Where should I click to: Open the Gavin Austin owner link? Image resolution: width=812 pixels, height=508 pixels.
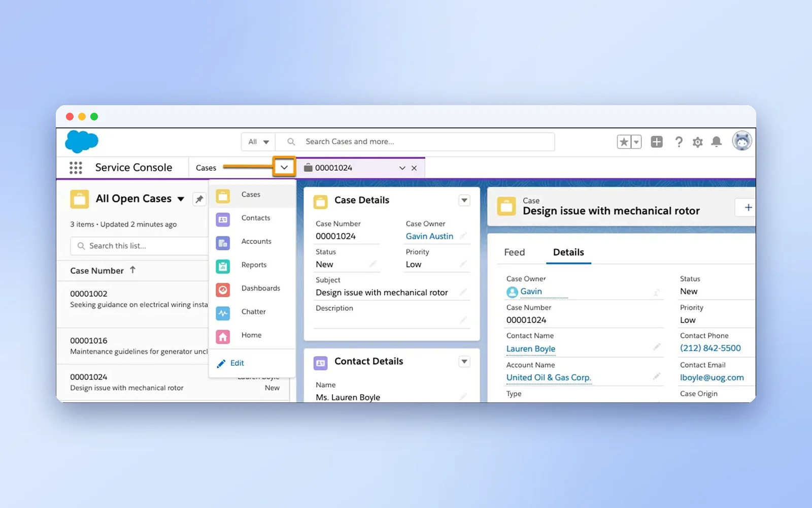429,236
